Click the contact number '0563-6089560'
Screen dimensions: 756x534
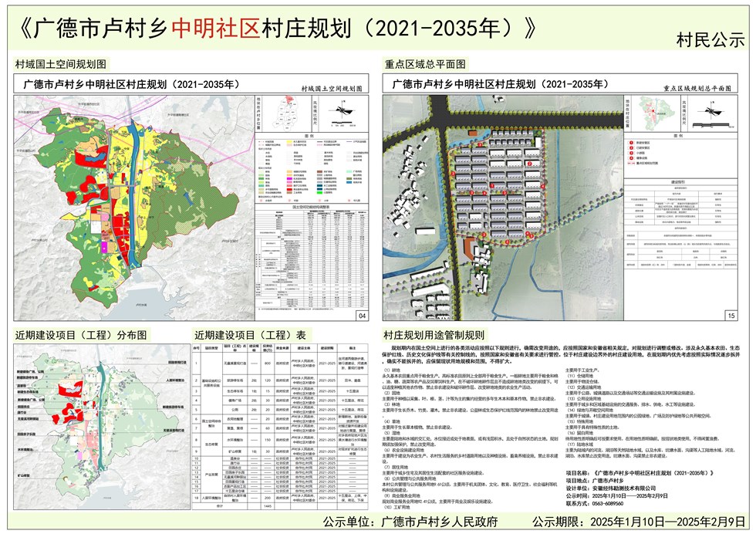(x=606, y=503)
